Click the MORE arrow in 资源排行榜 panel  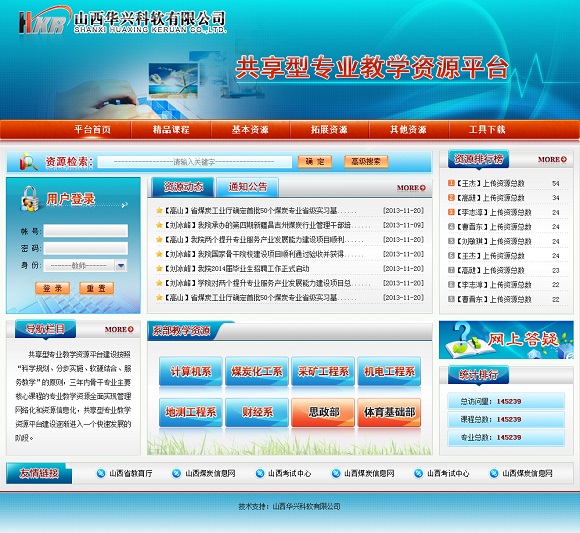click(564, 159)
